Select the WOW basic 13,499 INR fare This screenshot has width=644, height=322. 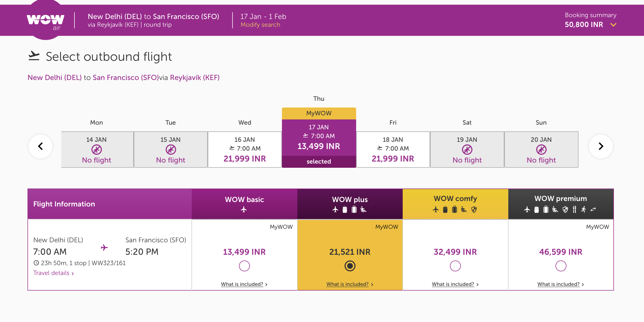244,266
